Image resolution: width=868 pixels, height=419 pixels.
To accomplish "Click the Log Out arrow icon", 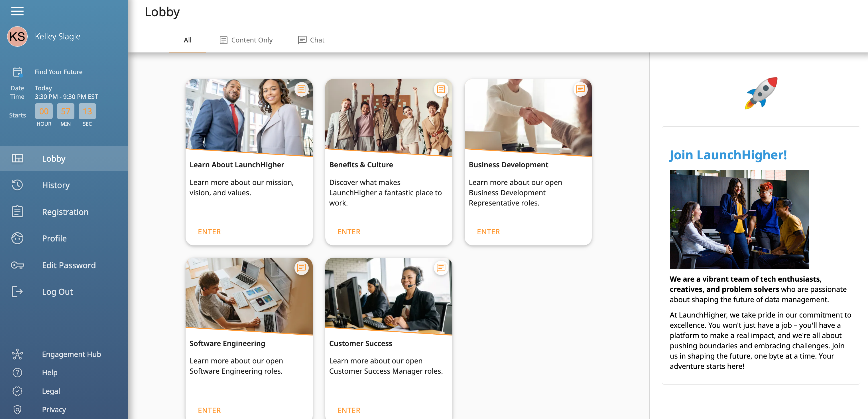I will tap(17, 291).
